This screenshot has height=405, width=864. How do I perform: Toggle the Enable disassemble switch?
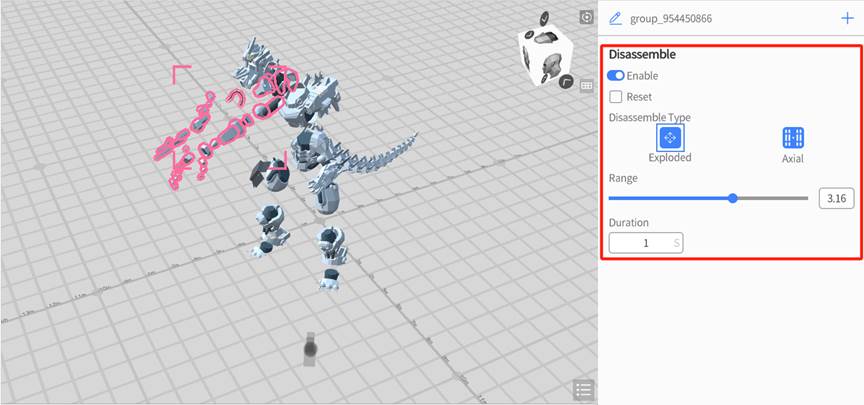click(616, 76)
